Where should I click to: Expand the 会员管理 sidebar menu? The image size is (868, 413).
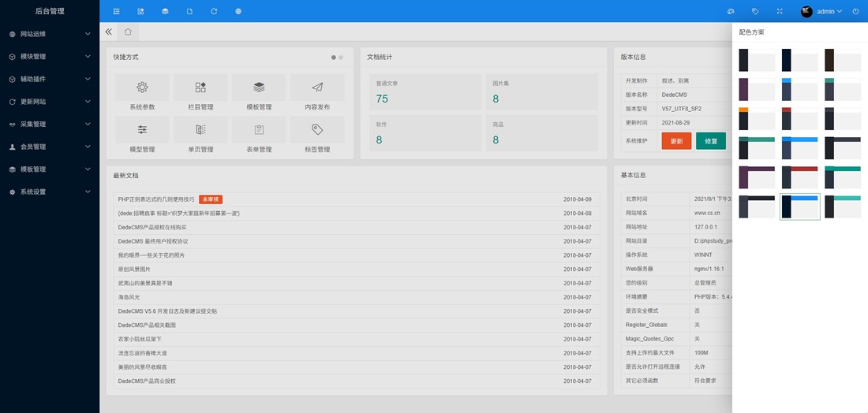click(49, 147)
